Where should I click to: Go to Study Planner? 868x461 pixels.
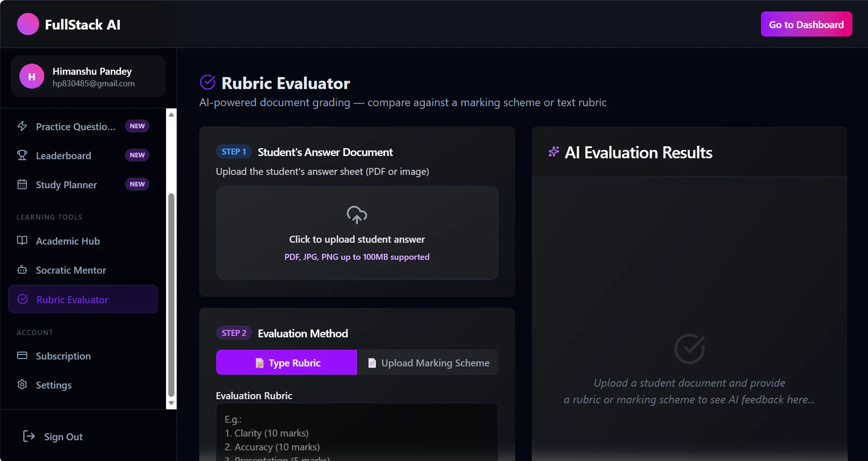tap(83, 185)
